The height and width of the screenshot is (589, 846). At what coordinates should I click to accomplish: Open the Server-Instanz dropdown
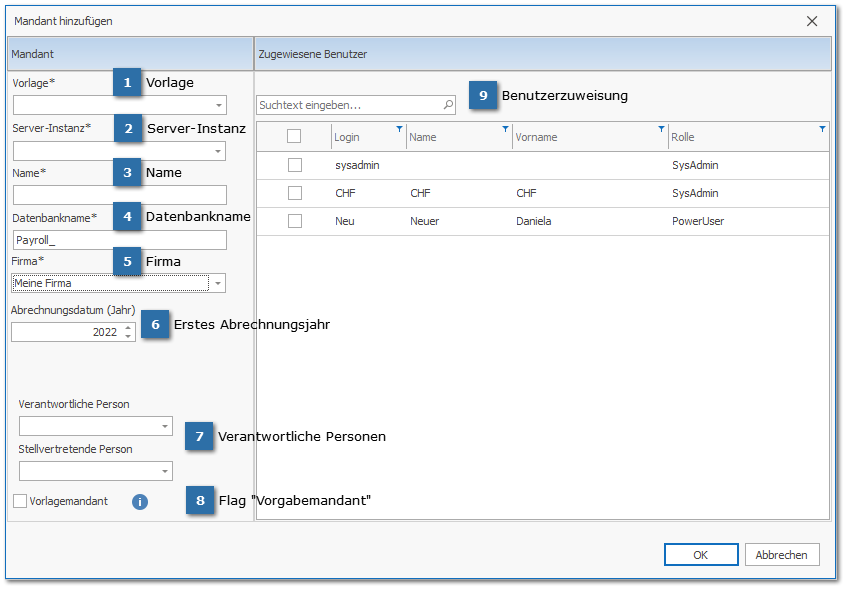pos(218,151)
